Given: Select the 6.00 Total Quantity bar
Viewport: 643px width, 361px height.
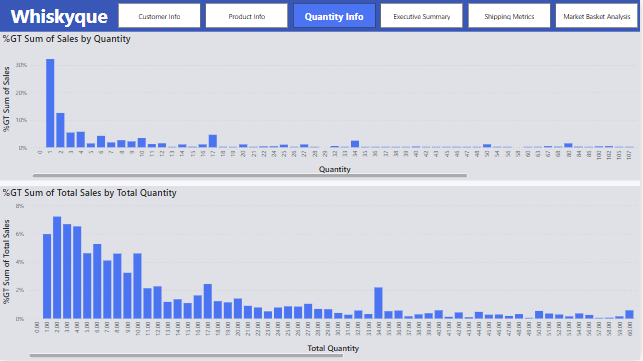Looking at the screenshot, I should (x=97, y=281).
